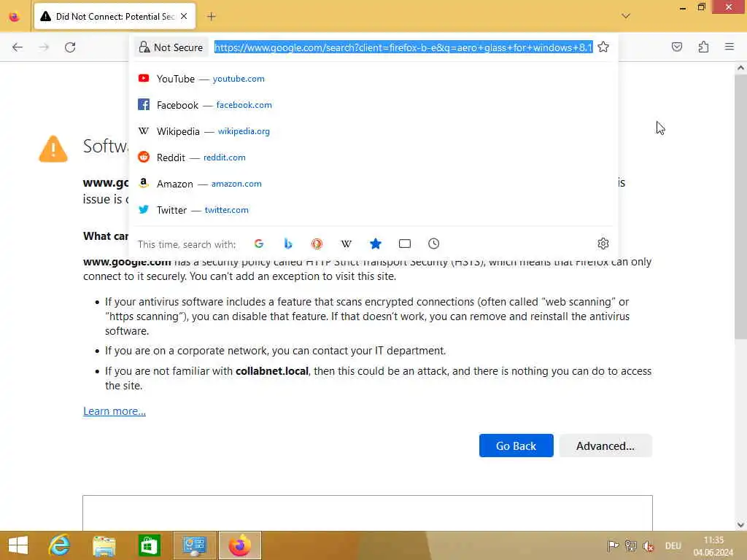Open the Not Secure site info badge
Screen dimensions: 747x560
coord(171,47)
